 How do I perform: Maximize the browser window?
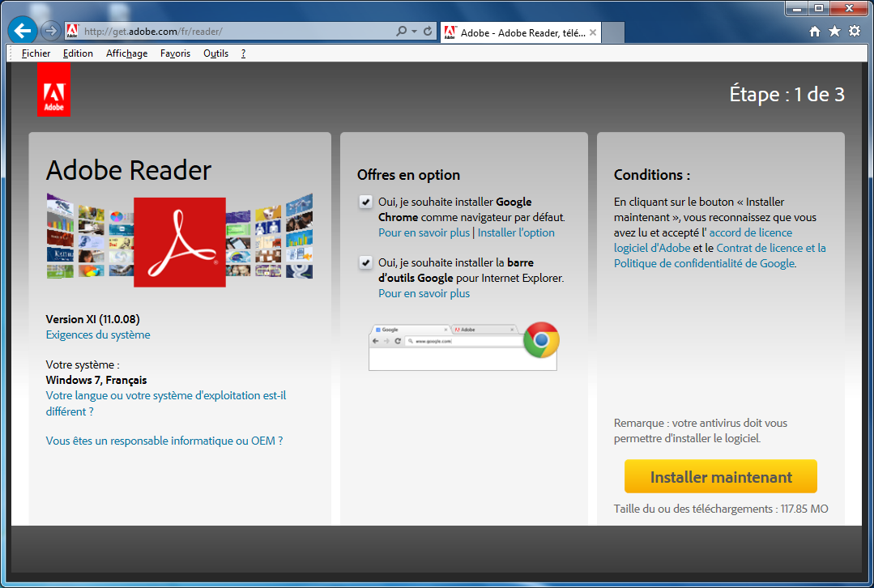coord(819,8)
